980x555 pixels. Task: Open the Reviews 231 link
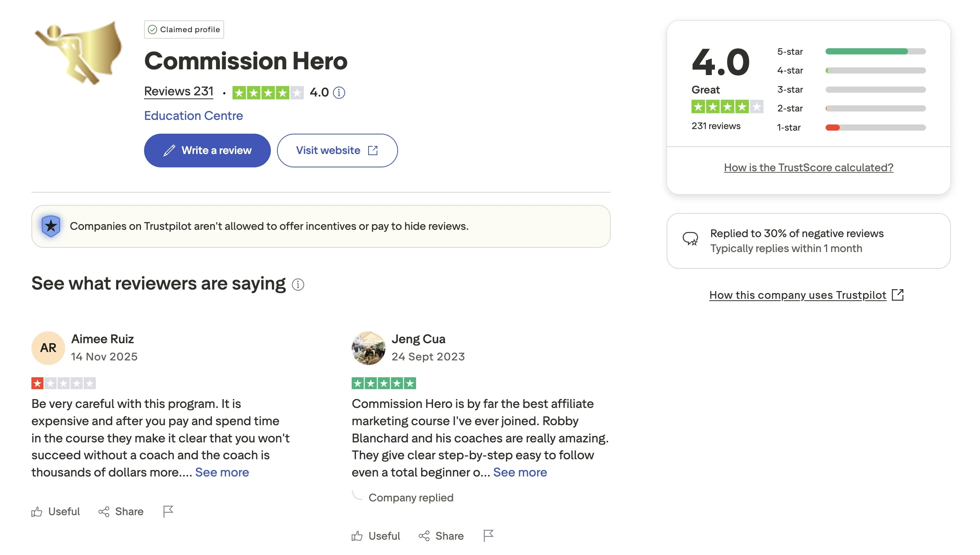tap(179, 92)
